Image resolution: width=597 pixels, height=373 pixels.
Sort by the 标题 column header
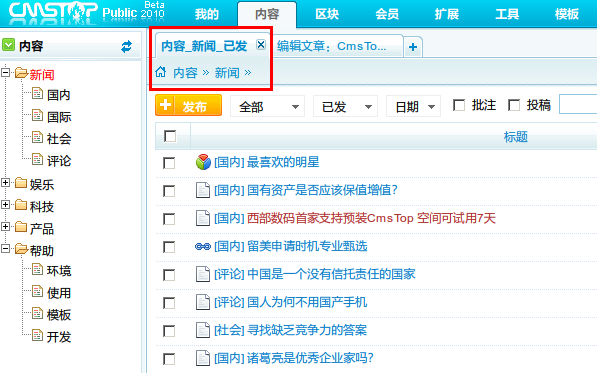click(x=516, y=137)
